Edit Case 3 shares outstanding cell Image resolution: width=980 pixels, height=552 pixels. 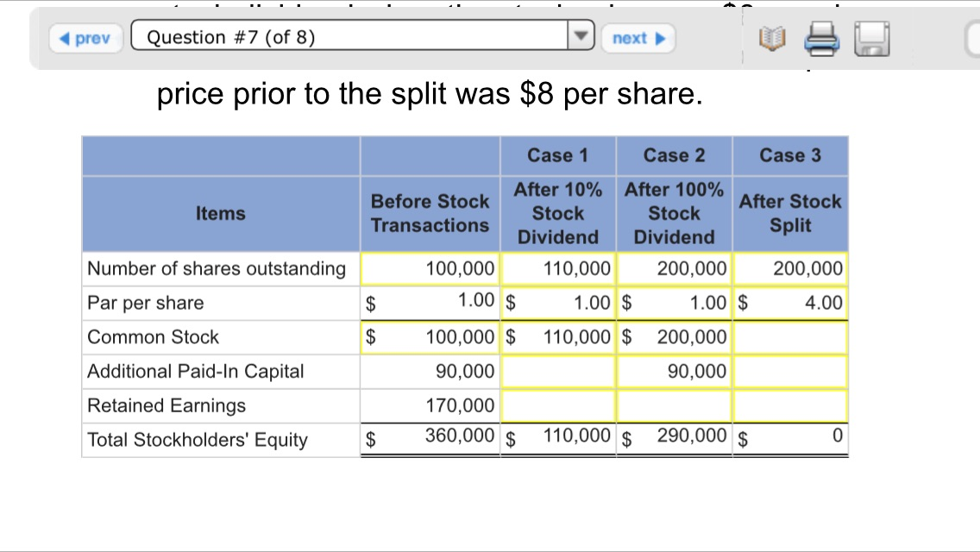[x=790, y=269]
